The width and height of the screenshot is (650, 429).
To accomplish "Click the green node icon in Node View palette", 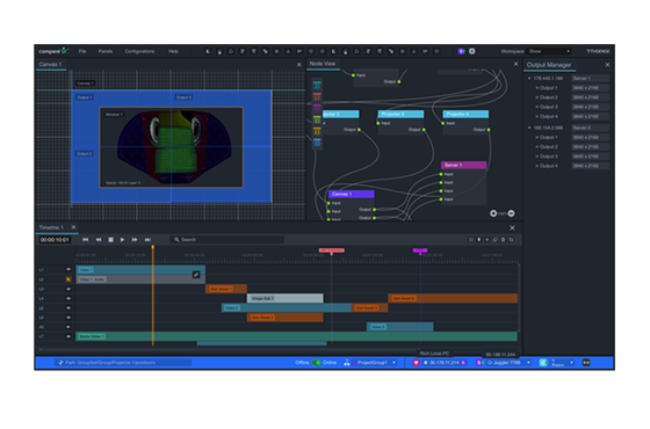I will (x=317, y=120).
